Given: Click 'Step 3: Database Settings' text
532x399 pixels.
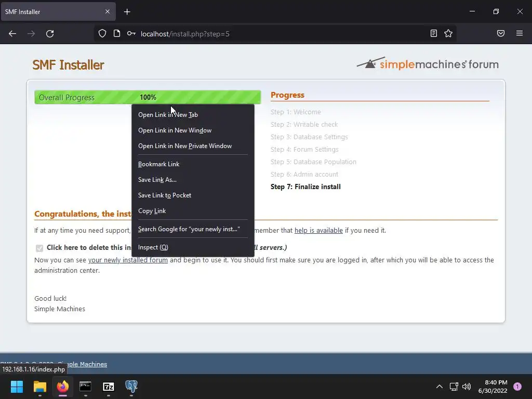Looking at the screenshot, I should click(x=310, y=137).
